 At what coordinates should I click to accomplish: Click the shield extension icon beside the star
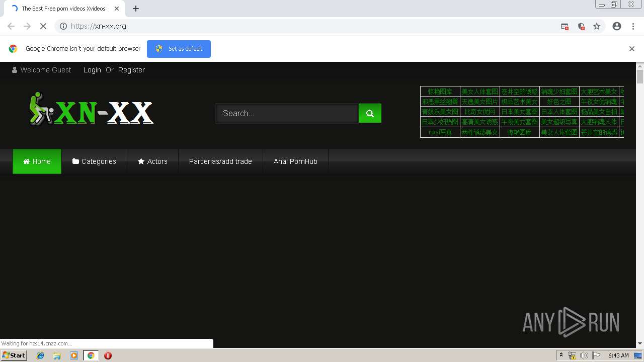(581, 27)
